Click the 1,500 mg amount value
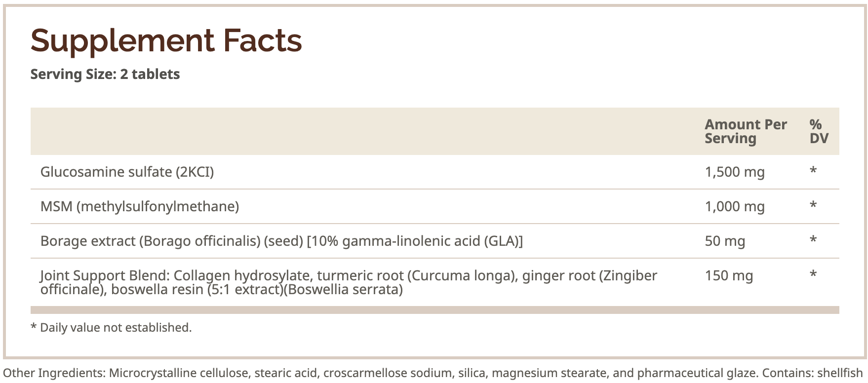Screen dimensions: 868x383 pos(734,172)
